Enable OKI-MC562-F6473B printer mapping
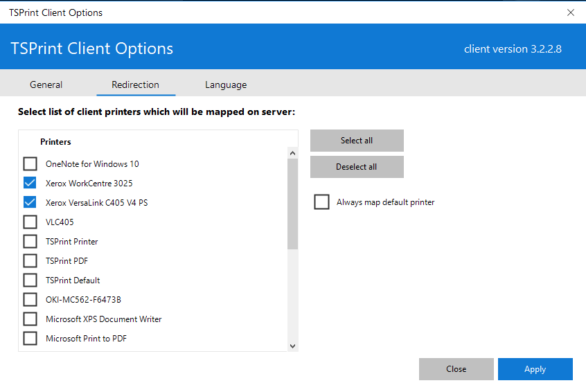The width and height of the screenshot is (586, 392). pyautogui.click(x=30, y=300)
